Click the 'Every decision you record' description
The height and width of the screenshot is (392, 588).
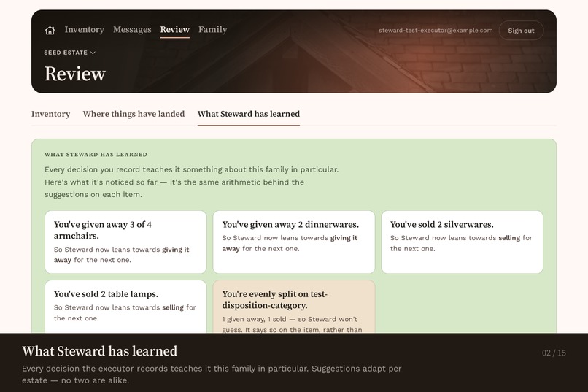pyautogui.click(x=192, y=182)
